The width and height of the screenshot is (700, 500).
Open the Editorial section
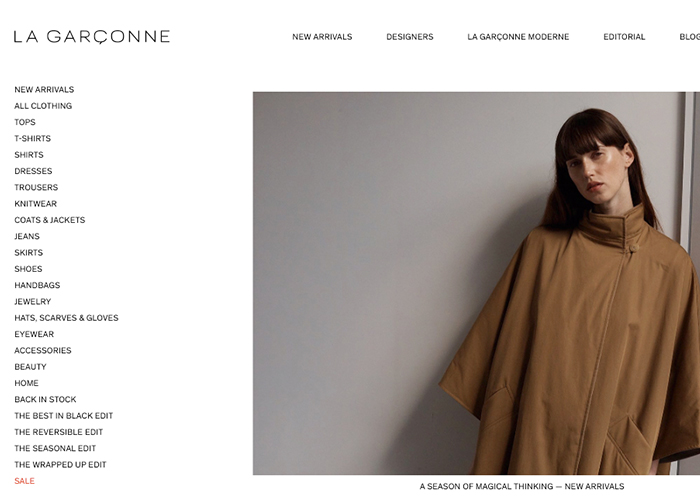coord(624,37)
